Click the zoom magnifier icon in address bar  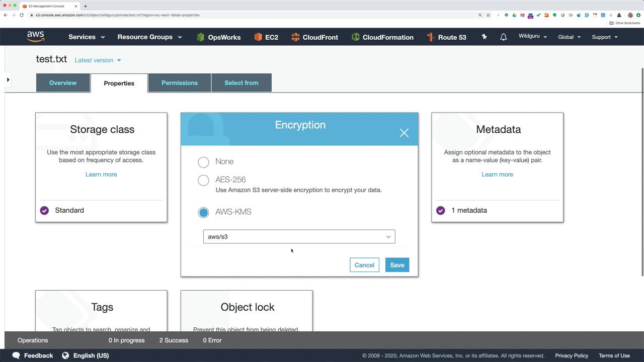click(480, 15)
